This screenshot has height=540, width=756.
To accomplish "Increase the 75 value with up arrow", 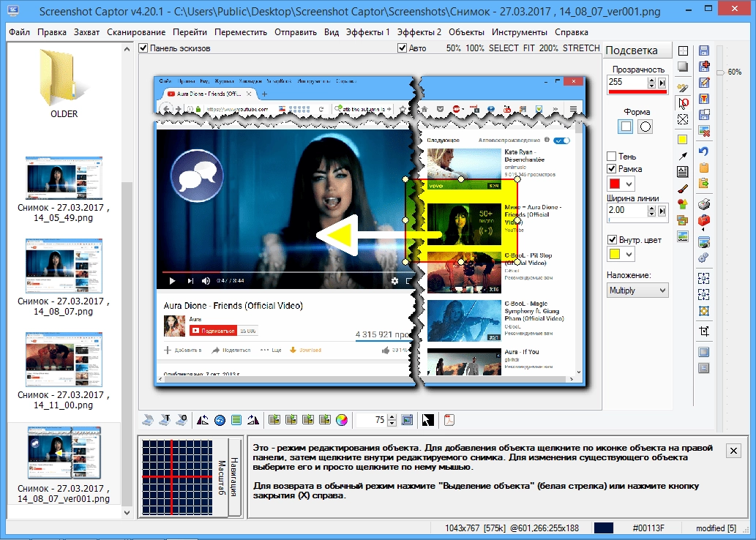I will (x=392, y=418).
